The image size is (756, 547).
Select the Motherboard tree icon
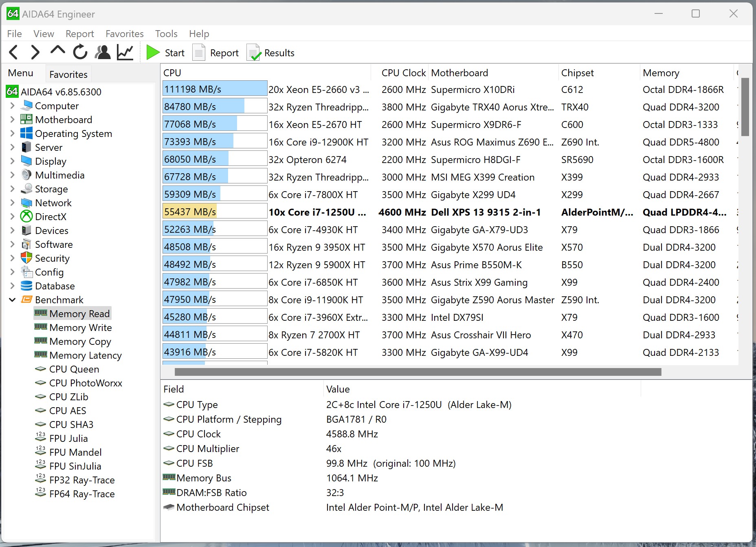26,119
